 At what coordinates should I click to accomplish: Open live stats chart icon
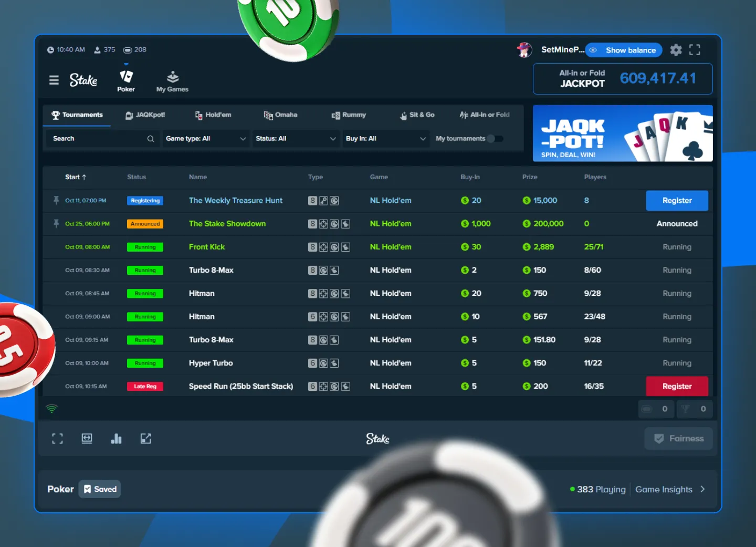click(117, 439)
